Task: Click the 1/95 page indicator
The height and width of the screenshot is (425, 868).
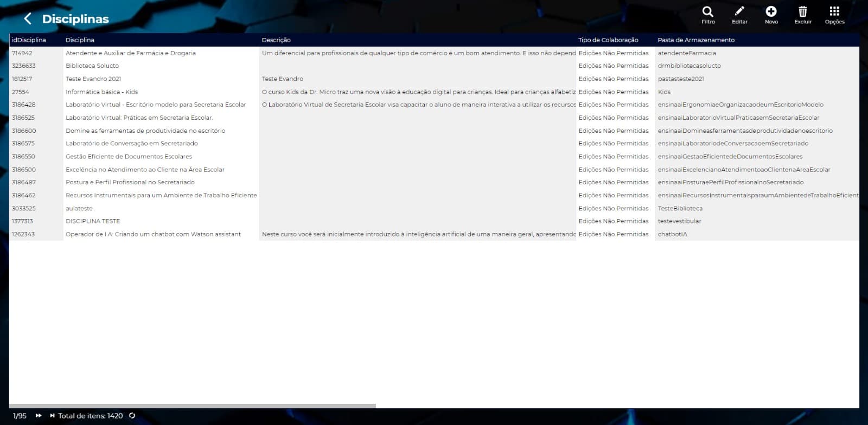Action: coord(20,416)
